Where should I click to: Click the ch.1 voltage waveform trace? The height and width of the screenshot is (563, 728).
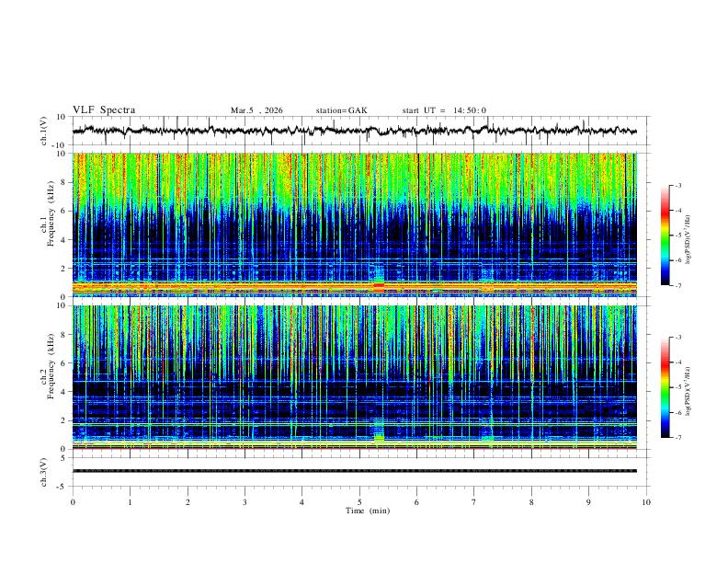pos(354,131)
